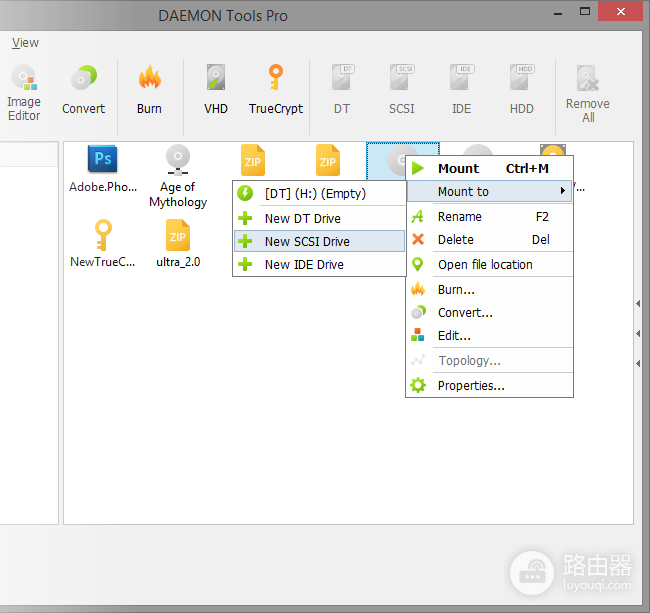Screen dimensions: 650x613
Task: Click the green lightning drive icon
Action: point(245,193)
